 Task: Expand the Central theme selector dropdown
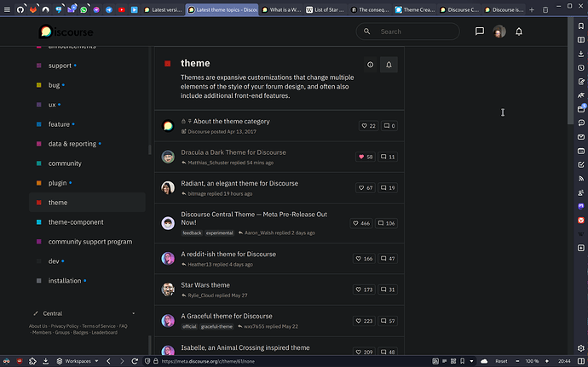click(x=134, y=313)
